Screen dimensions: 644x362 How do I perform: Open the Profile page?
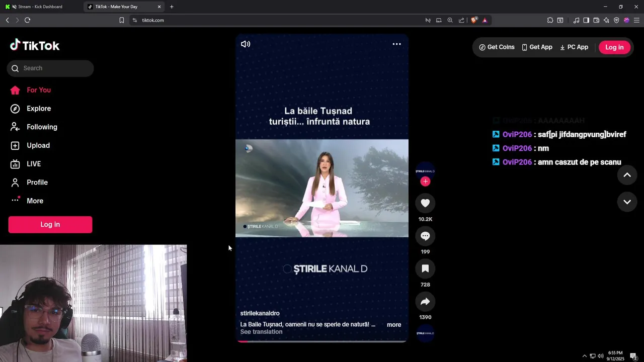click(29, 183)
